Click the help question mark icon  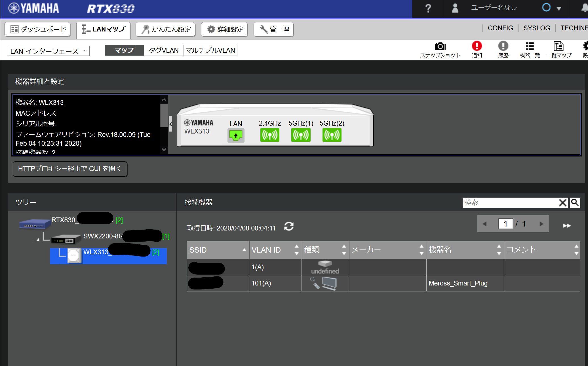coord(428,9)
